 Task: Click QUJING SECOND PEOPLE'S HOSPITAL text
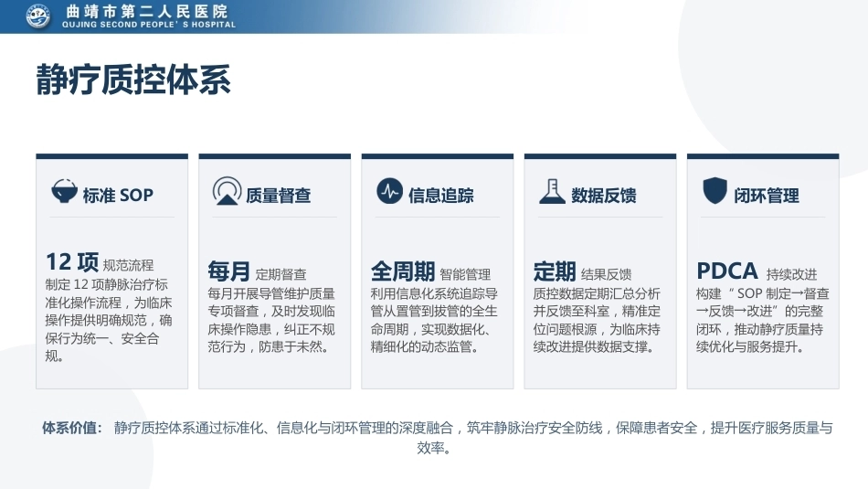[x=149, y=25]
